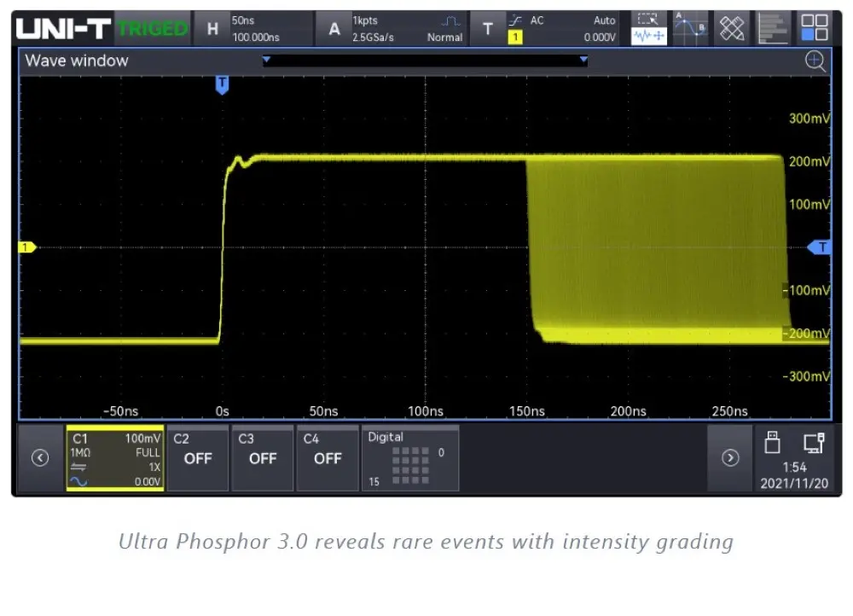Click the FULL bandwidth label in C1

click(x=148, y=453)
